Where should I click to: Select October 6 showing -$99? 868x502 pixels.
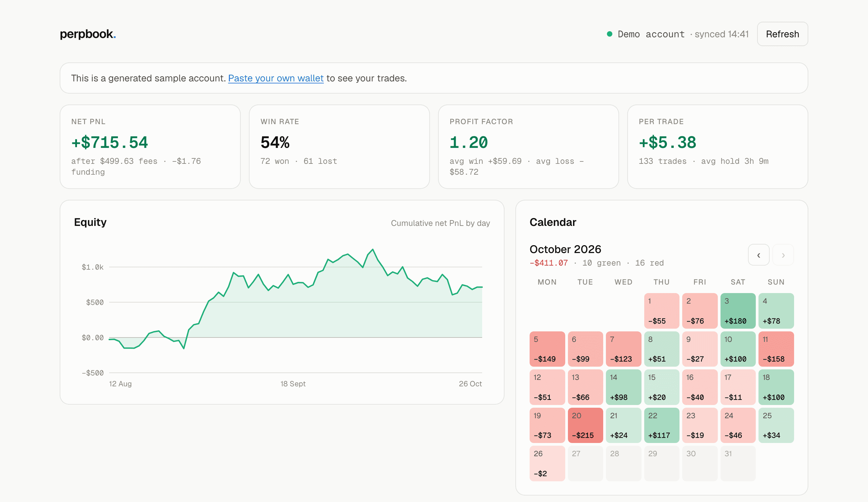point(585,349)
